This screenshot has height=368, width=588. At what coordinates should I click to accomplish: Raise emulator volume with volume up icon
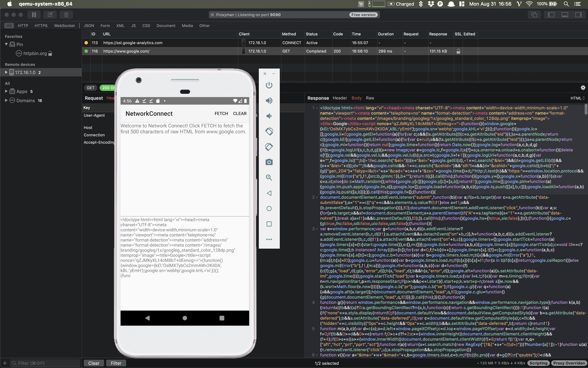pos(269,101)
